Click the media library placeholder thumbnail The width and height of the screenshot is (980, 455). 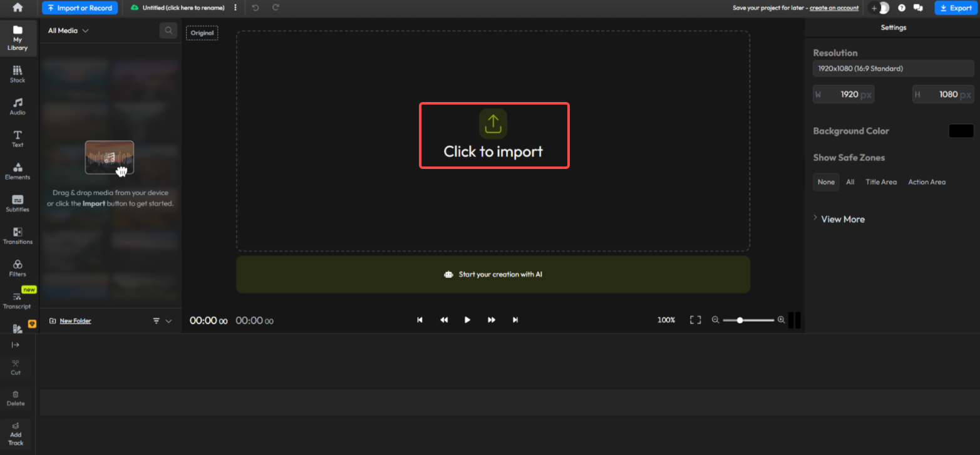coord(110,158)
